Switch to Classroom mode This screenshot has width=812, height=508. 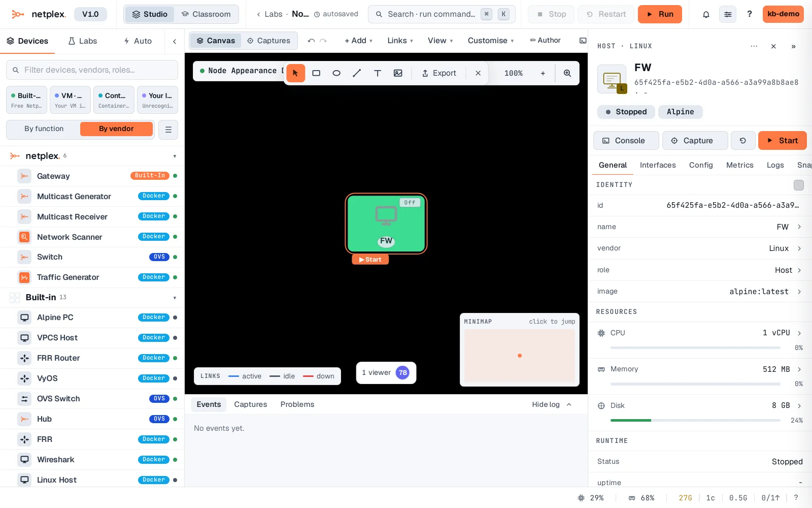206,14
